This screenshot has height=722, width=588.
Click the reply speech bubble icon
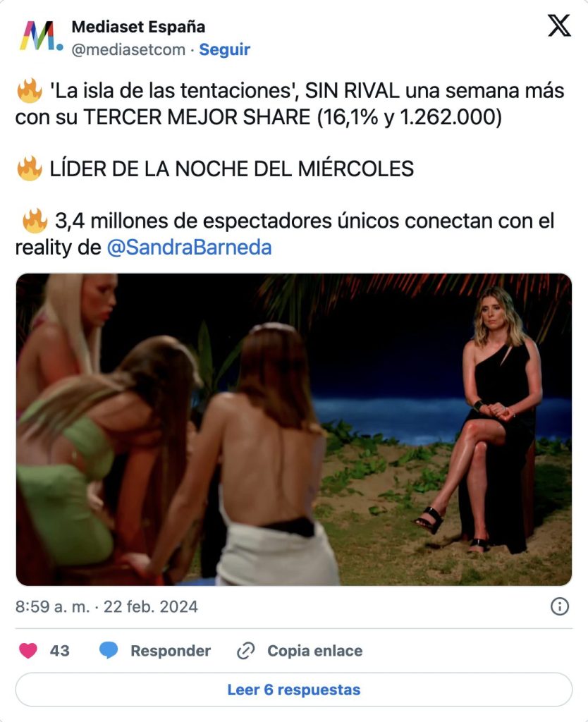pyautogui.click(x=109, y=651)
